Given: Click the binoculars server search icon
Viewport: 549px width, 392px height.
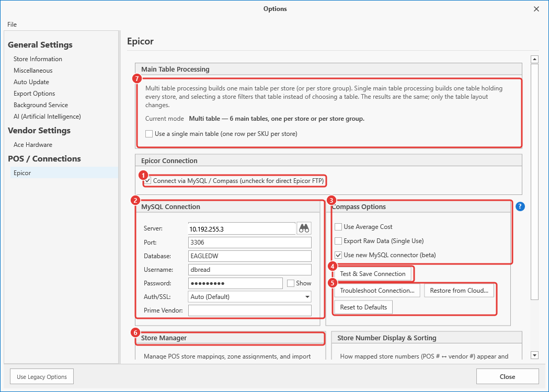Looking at the screenshot, I should (x=304, y=228).
